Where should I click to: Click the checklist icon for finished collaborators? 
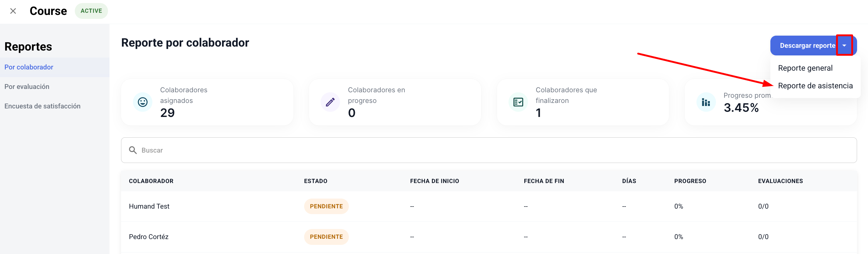pos(518,102)
